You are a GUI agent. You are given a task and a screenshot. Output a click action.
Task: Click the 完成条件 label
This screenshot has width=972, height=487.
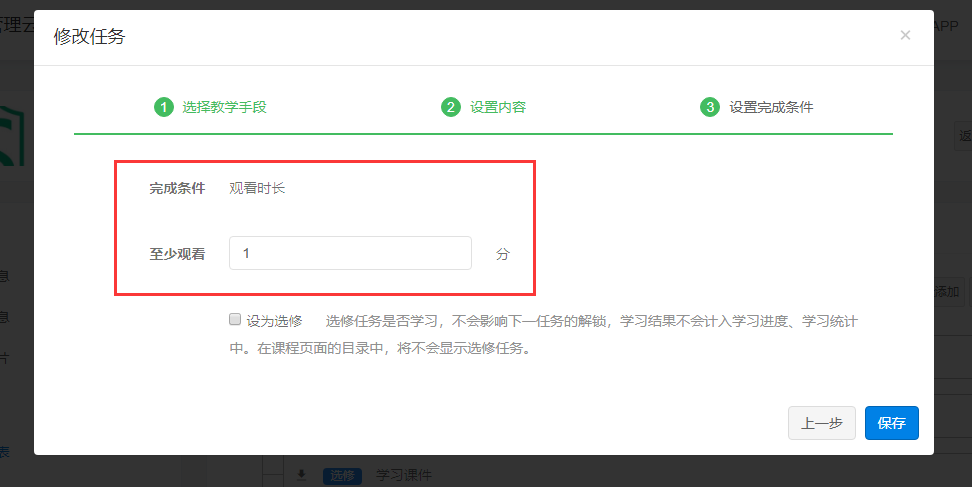(x=177, y=188)
